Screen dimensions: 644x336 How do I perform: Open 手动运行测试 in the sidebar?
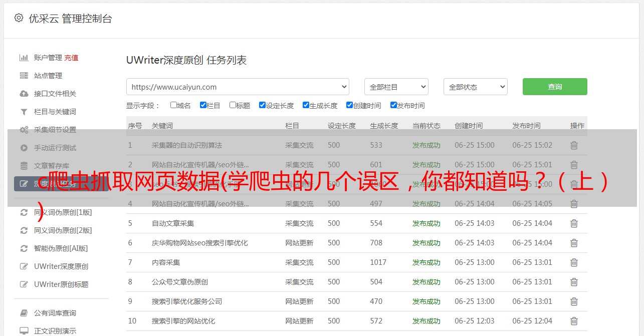pyautogui.click(x=55, y=148)
